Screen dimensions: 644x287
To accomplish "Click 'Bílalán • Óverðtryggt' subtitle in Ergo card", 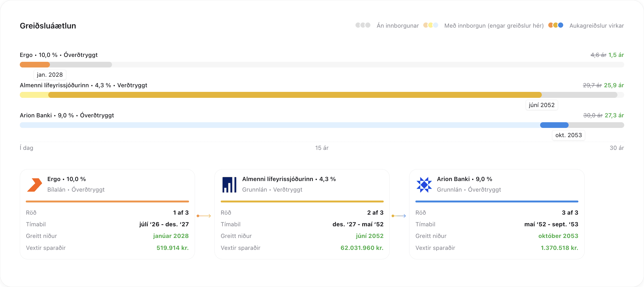I will 76,190.
